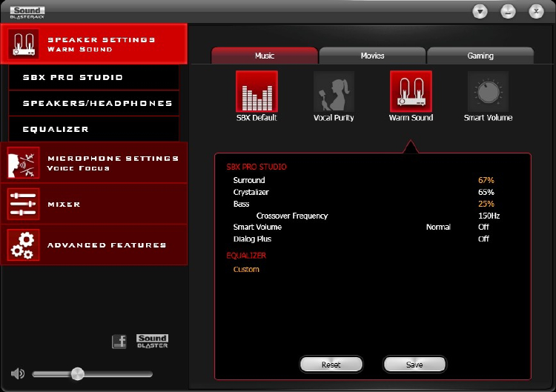Image resolution: width=556 pixels, height=392 pixels.
Task: Click the Dialog Plus Off value
Action: tap(483, 239)
